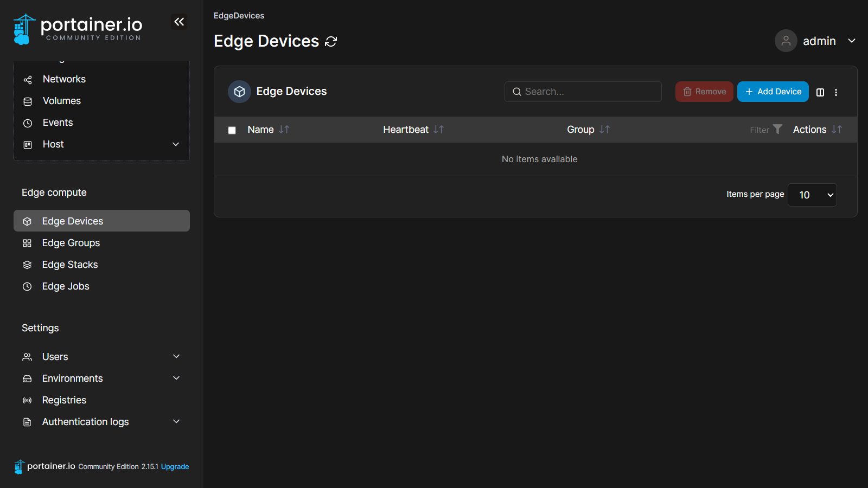
Task: Open Edge Groups in sidebar
Action: [71, 243]
